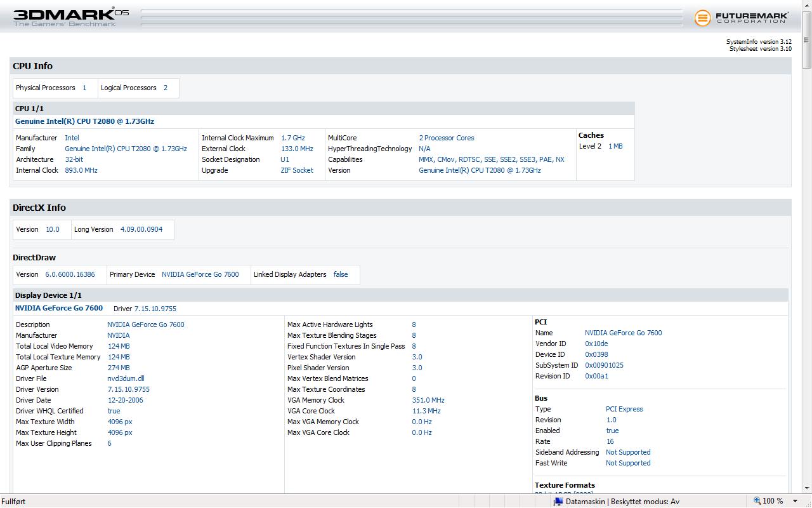Click the 100 % zoom level text
Image resolution: width=812 pixels, height=508 pixels.
coord(773,501)
